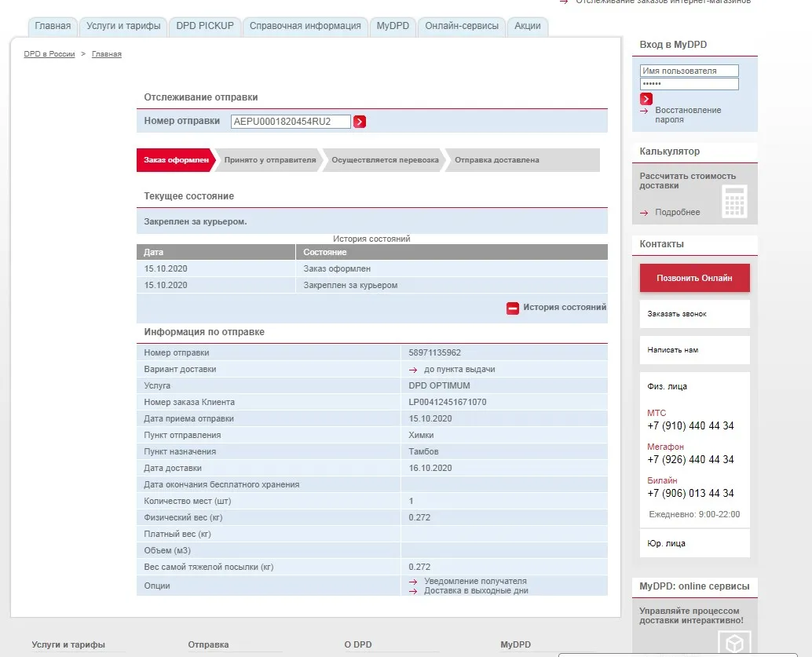The image size is (812, 657).
Task: Open Восстановление пароля link
Action: click(x=688, y=115)
